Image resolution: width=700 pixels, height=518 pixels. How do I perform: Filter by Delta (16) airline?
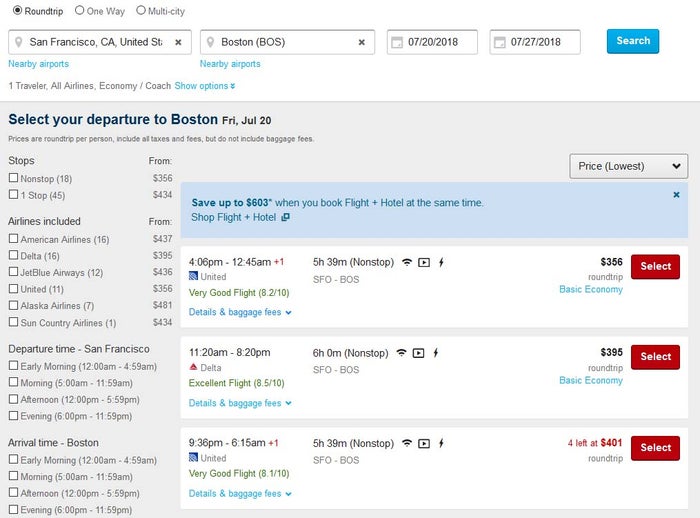tap(13, 255)
